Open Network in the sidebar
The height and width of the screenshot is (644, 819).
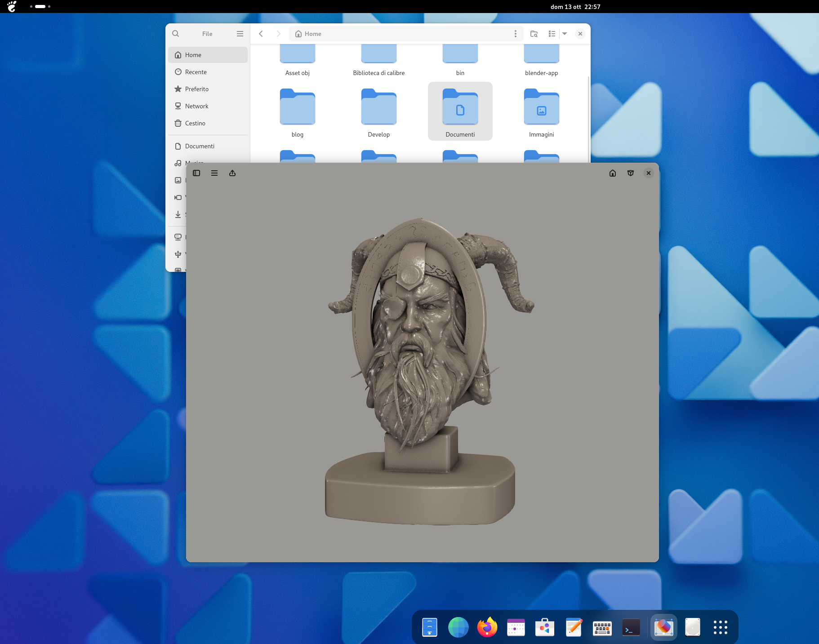click(208, 106)
